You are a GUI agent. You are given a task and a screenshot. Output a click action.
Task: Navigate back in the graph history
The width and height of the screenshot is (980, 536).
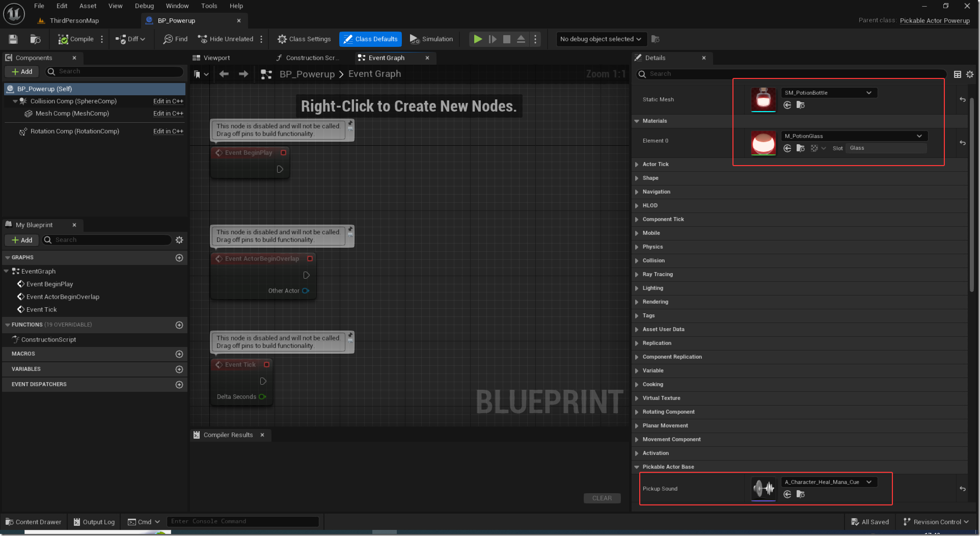tap(224, 74)
